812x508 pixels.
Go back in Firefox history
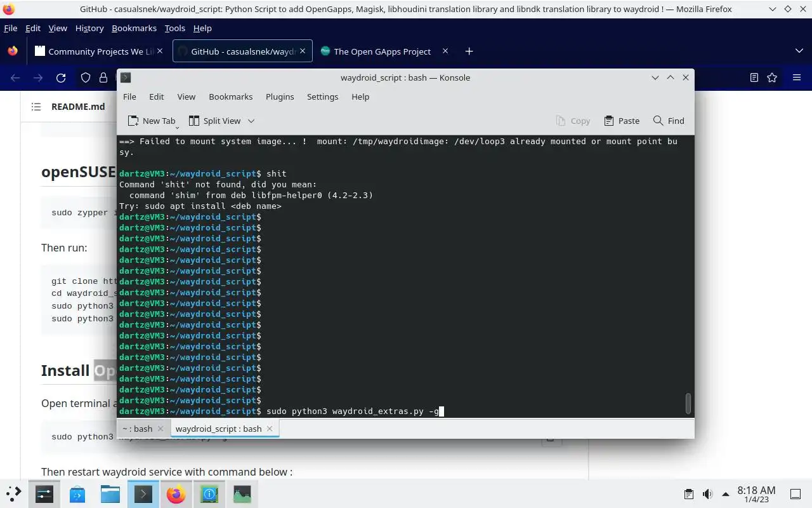coord(15,77)
